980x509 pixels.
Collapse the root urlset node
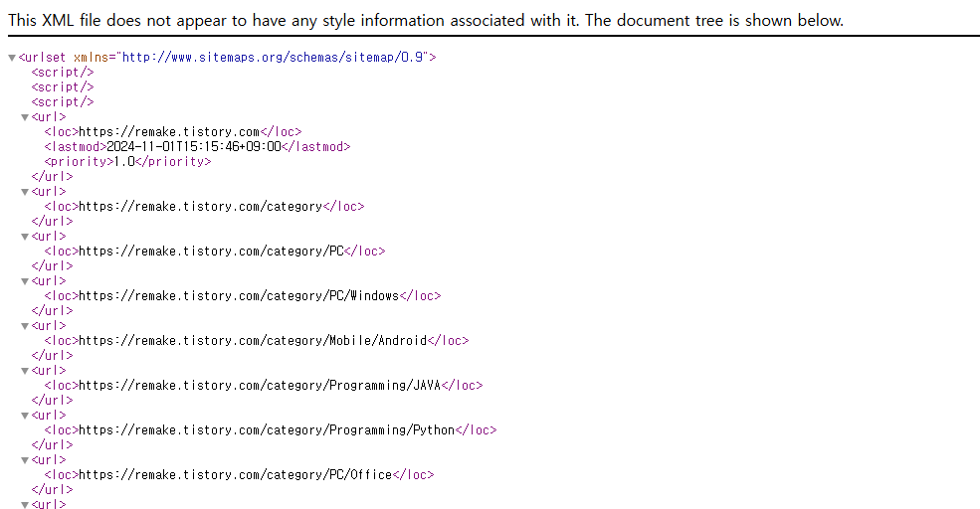pos(12,58)
